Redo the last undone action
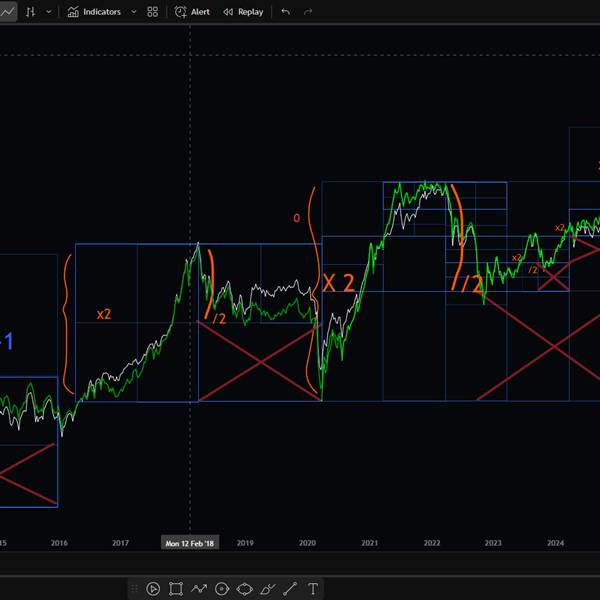This screenshot has width=600, height=600. pyautogui.click(x=308, y=12)
